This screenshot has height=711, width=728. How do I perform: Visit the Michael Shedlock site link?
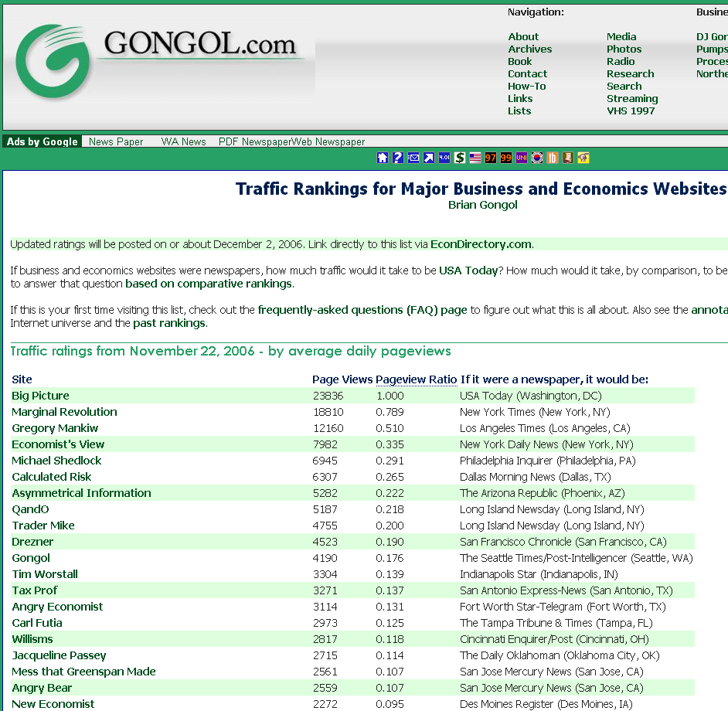(56, 461)
